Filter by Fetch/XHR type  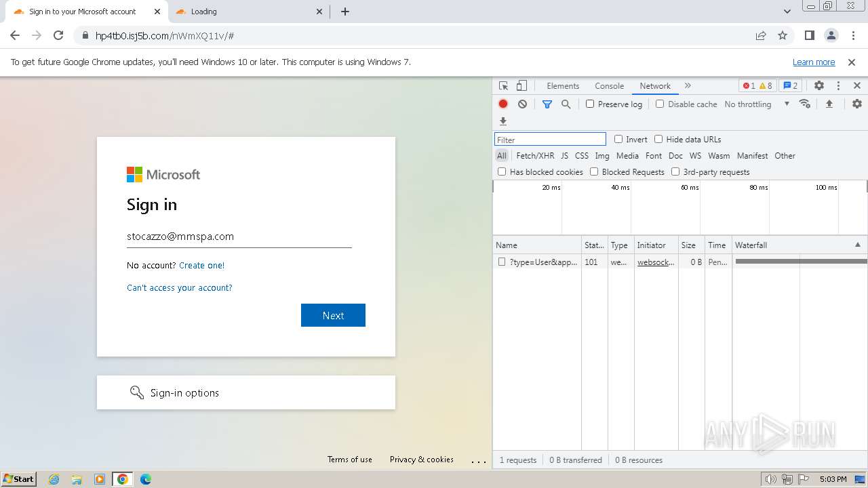[x=535, y=156]
